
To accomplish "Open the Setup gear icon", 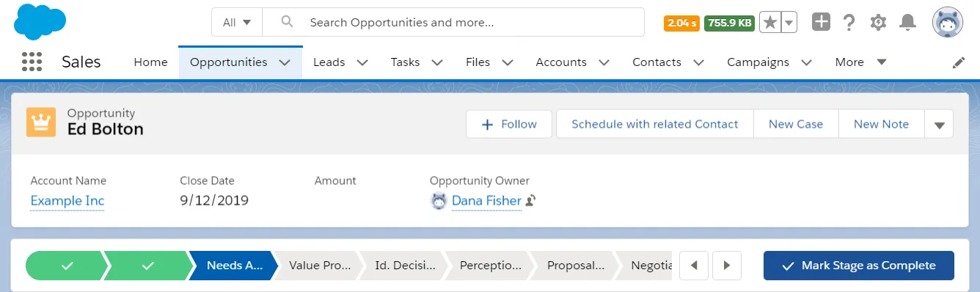I will pyautogui.click(x=878, y=23).
